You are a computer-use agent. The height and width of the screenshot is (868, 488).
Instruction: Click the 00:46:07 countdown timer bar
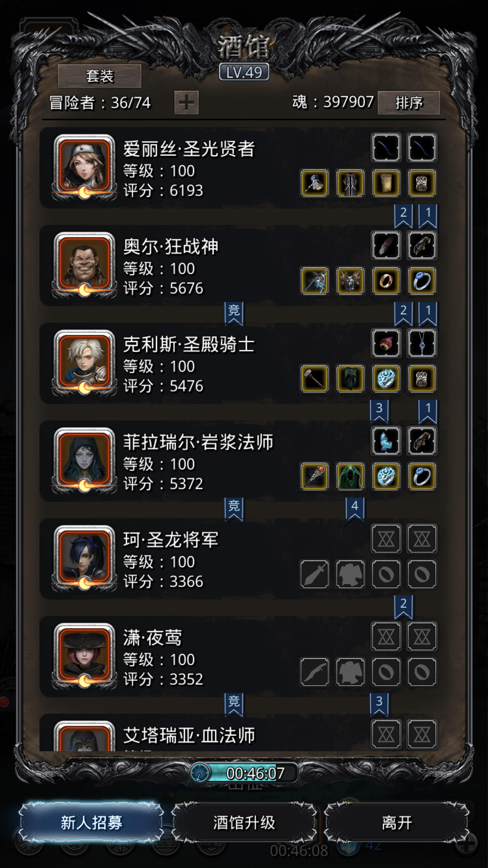[244, 773]
